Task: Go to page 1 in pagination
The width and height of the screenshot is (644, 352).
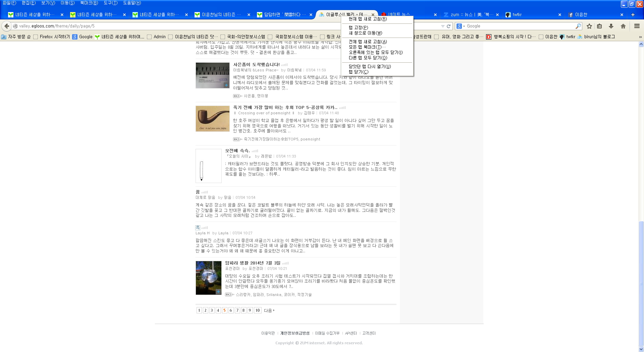Action: (x=199, y=310)
